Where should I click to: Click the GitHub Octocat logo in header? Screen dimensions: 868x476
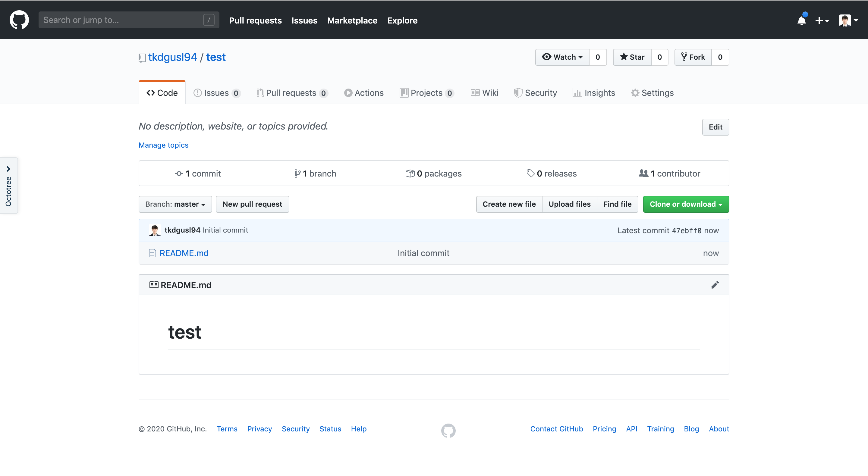(19, 20)
